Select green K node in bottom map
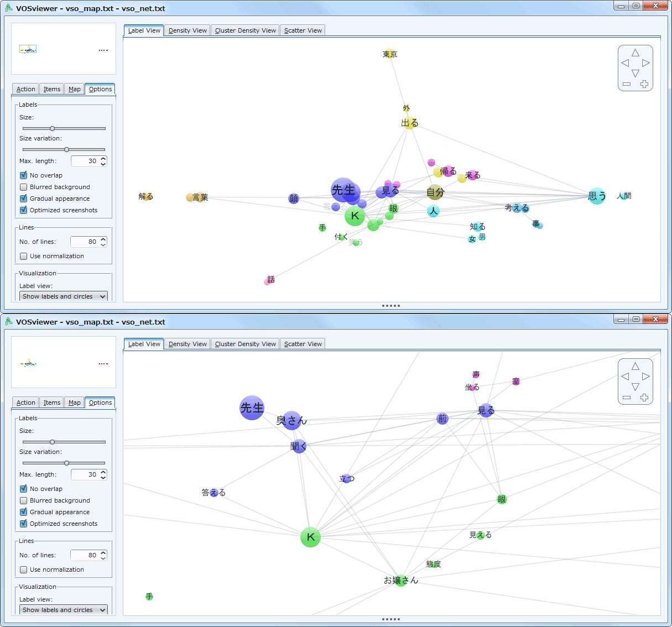Image resolution: width=672 pixels, height=627 pixels. click(x=310, y=536)
